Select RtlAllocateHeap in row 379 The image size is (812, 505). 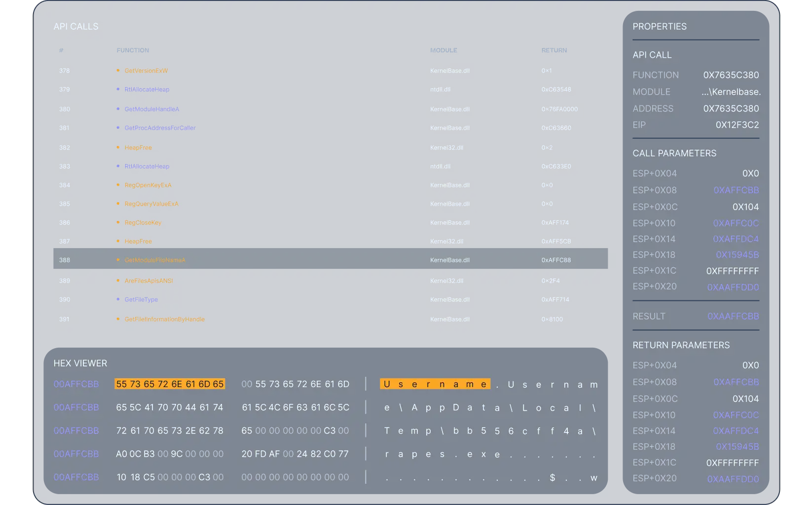tap(147, 89)
